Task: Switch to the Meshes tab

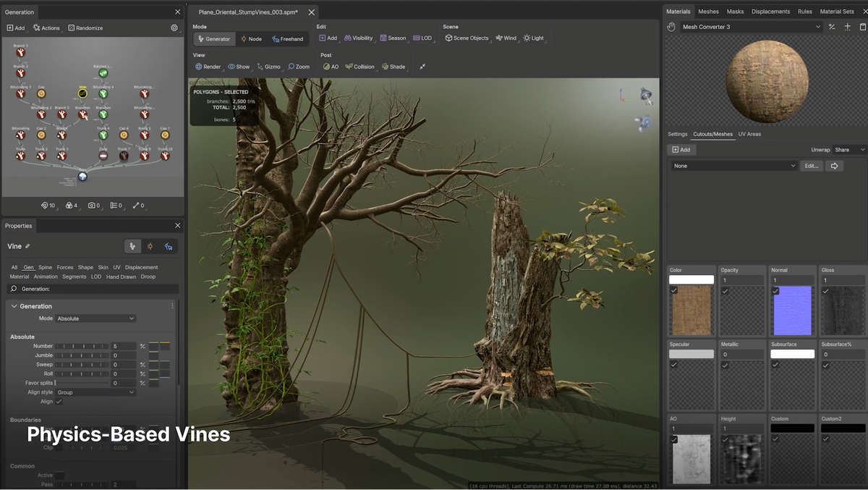Action: pyautogui.click(x=708, y=12)
